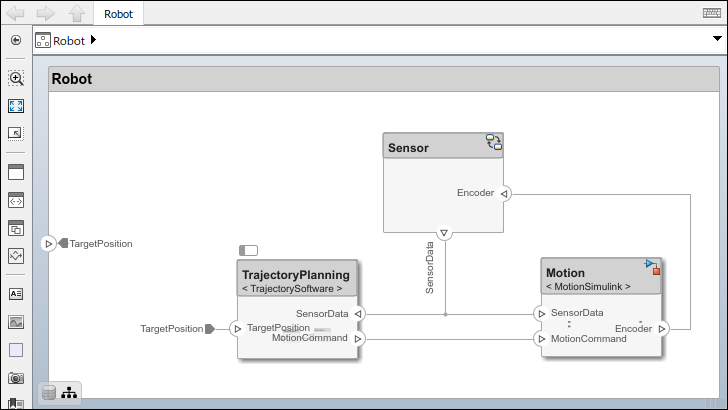Toggle the hierarchy view icon at bottom
Image resolution: width=728 pixels, height=410 pixels.
tap(69, 393)
